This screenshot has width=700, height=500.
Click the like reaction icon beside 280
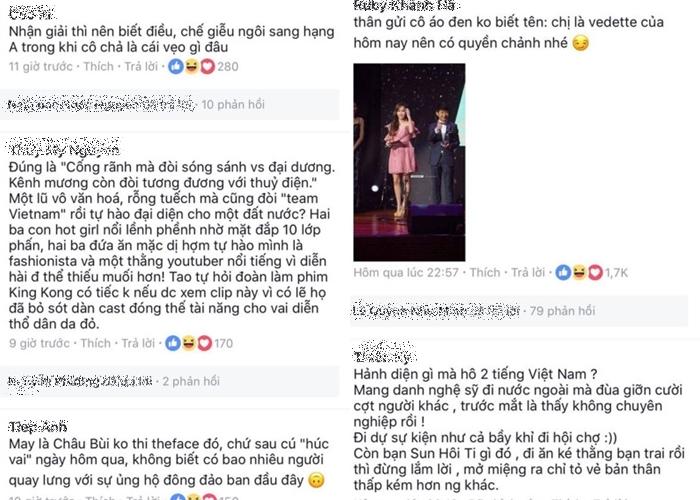tap(176, 67)
